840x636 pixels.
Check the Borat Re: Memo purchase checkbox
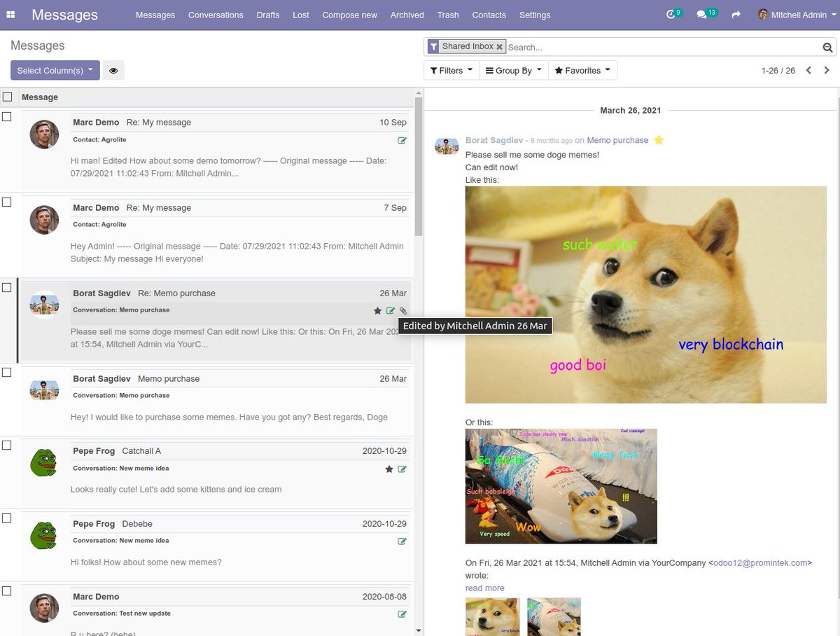click(x=6, y=287)
